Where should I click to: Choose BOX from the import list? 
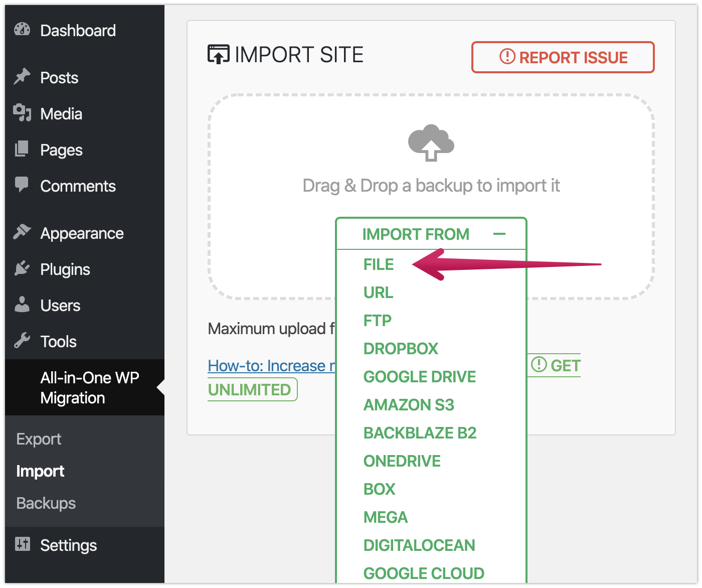point(379,489)
